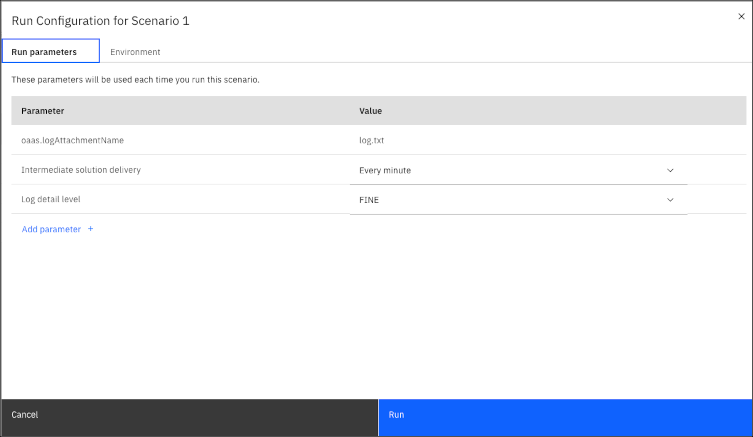This screenshot has width=753, height=437.
Task: Click the Value column header
Action: [370, 111]
